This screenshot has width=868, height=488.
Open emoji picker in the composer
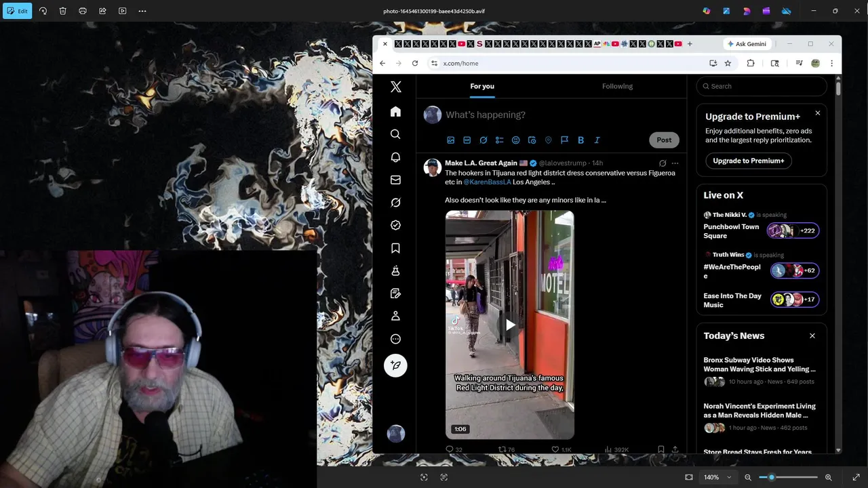coord(515,140)
